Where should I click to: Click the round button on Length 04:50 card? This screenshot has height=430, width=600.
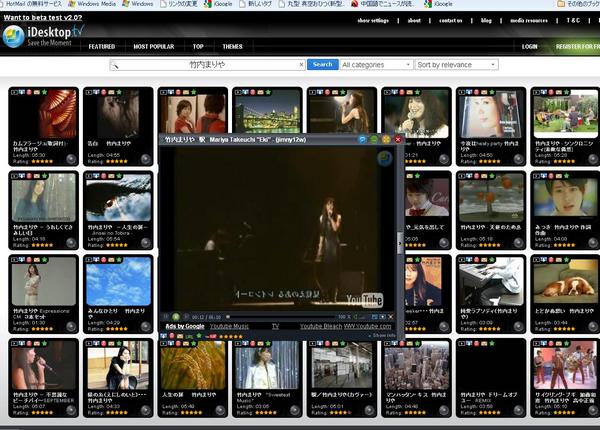coord(518,159)
